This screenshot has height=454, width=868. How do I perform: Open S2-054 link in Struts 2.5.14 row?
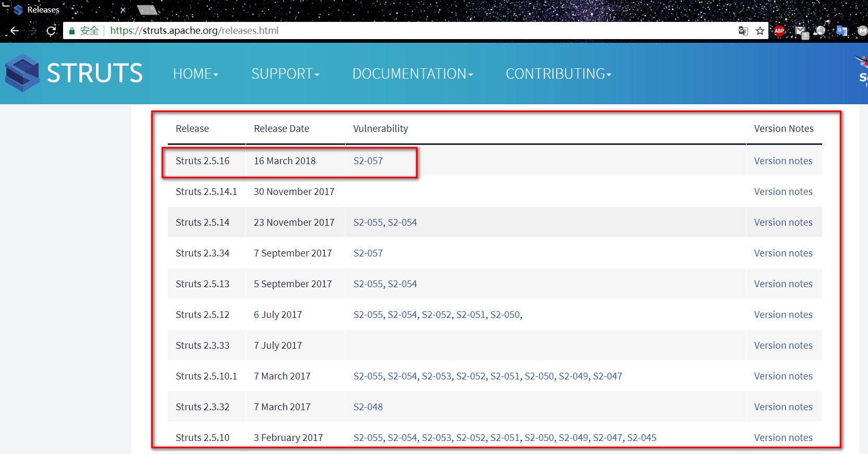pos(402,223)
